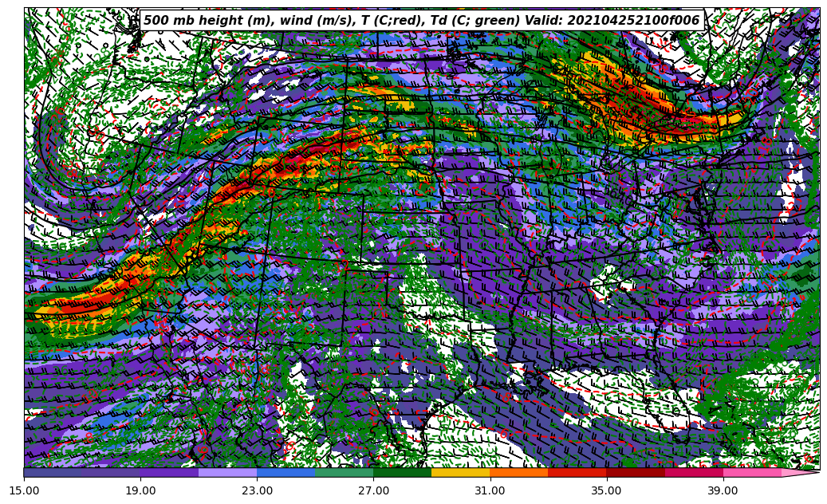Image resolution: width=827 pixels, height=504 pixels.
Task: Pick the orange colorbar segment after 31.00
Action: [519, 472]
